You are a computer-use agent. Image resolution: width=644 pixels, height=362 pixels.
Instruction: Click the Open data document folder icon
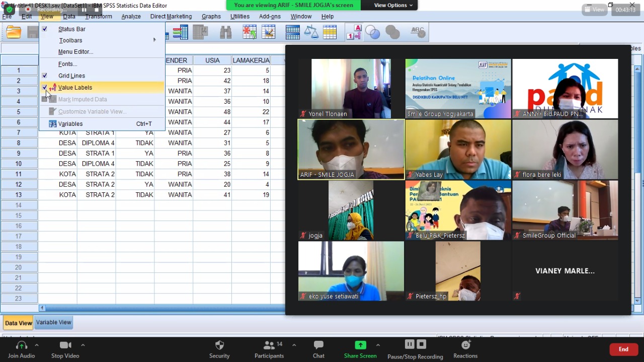[14, 33]
